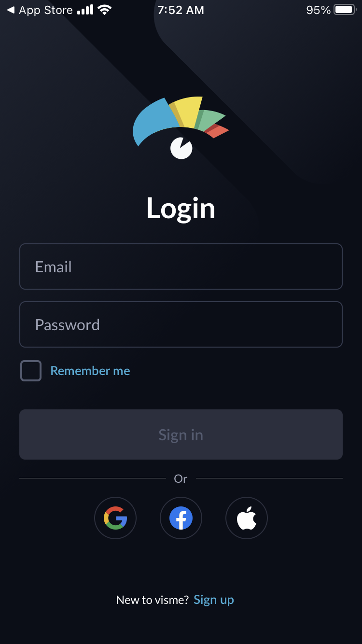Tap the Wi-Fi status icon

104,10
